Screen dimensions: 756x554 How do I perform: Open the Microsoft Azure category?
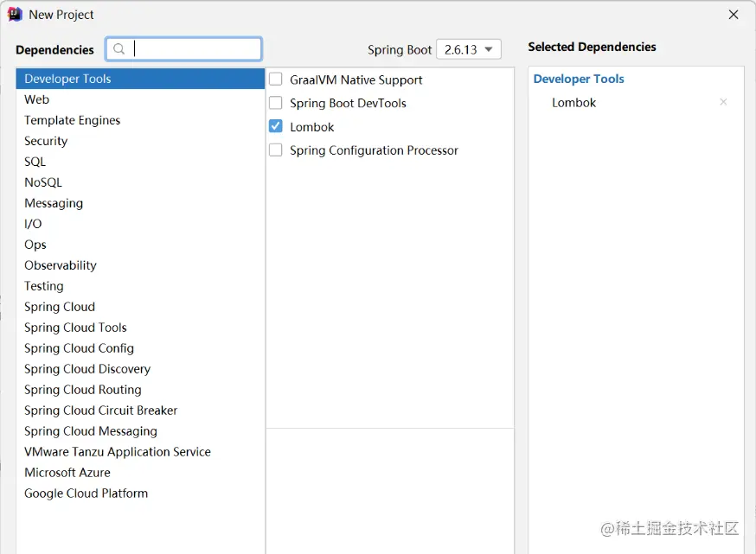[x=140, y=472]
